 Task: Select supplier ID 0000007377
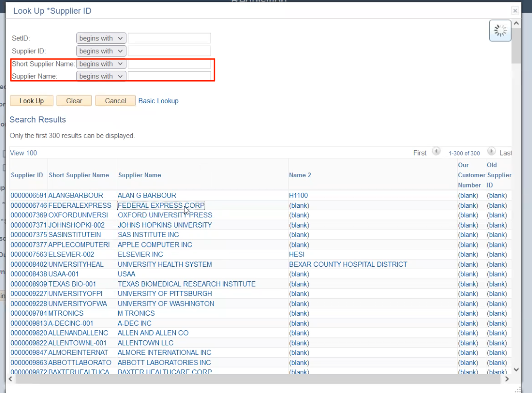(x=28, y=245)
